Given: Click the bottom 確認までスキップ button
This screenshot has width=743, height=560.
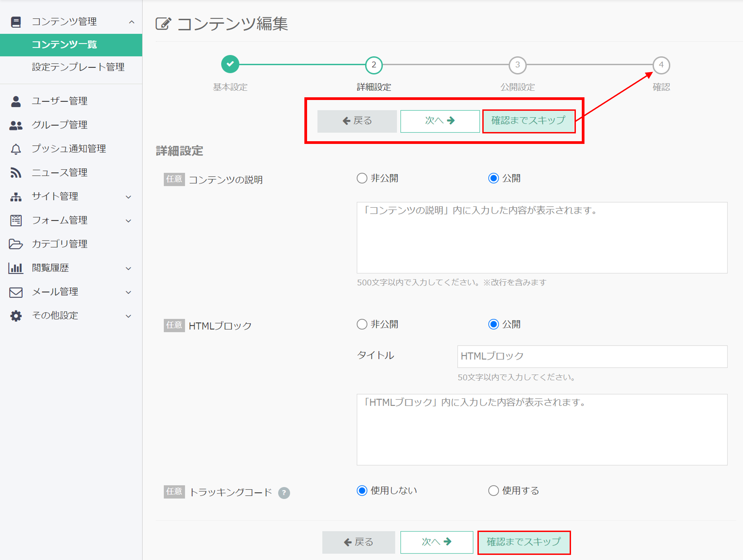Looking at the screenshot, I should coord(524,542).
